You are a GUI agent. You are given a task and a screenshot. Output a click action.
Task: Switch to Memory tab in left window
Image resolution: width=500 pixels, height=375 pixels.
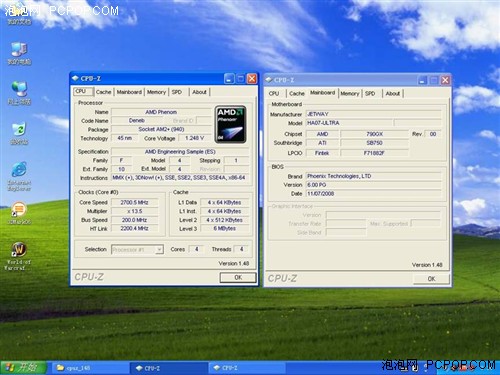click(x=156, y=92)
